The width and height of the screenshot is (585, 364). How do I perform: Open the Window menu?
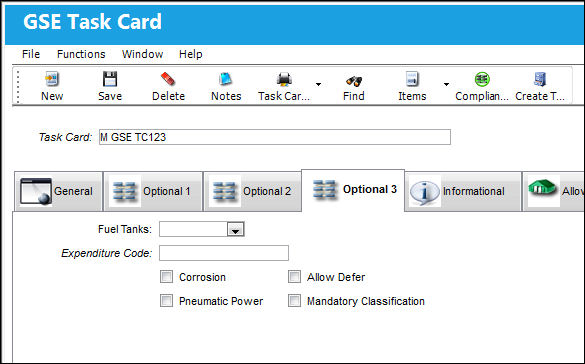143,54
